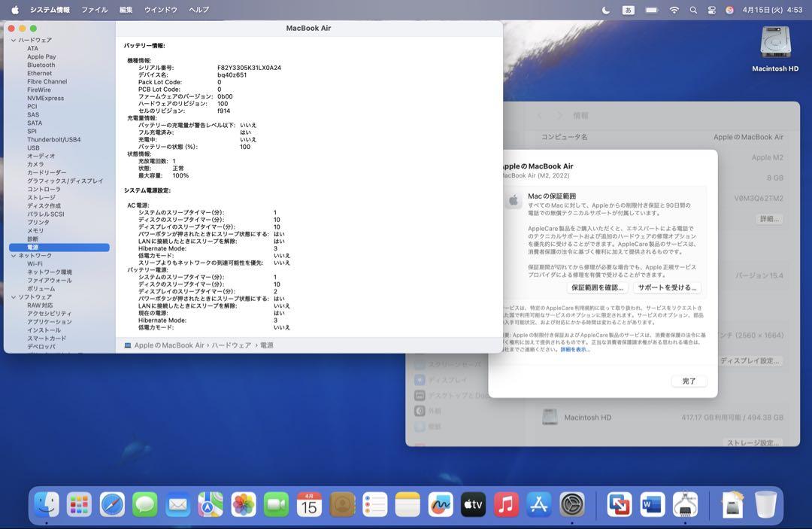812x529 pixels.
Task: Open the Dock document stack beside Trash
Action: pyautogui.click(x=732, y=504)
